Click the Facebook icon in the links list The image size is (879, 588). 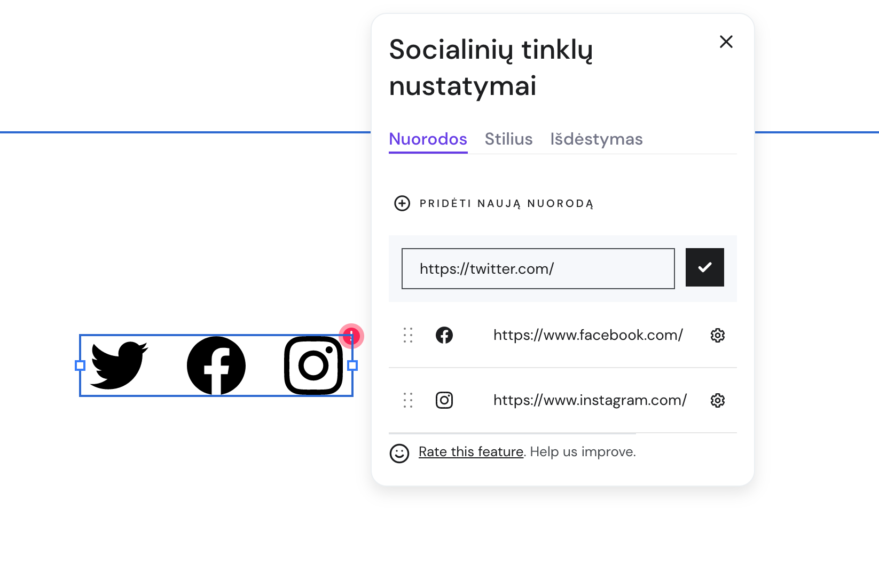coord(445,335)
